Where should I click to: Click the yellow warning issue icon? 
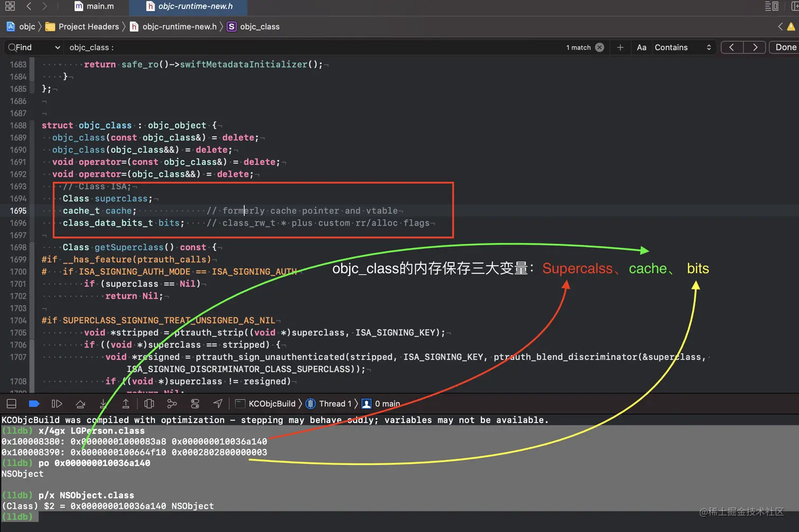pyautogui.click(x=791, y=26)
